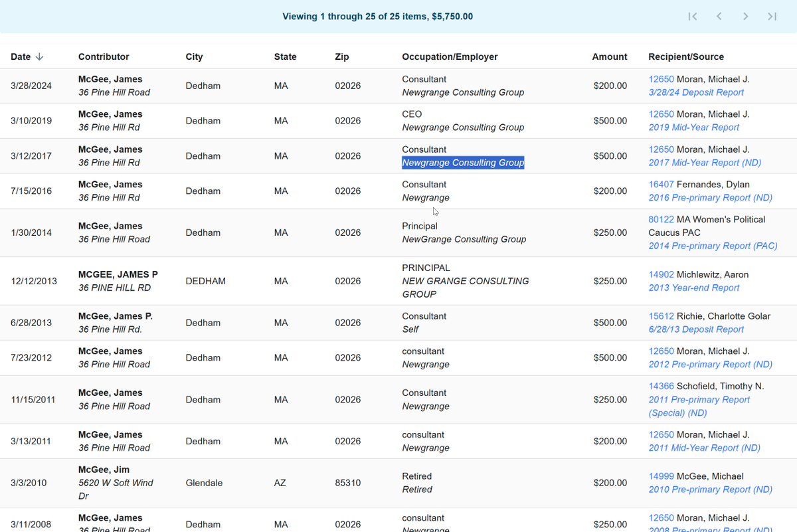Sort the table by City column
Image resolution: width=797 pixels, height=532 pixels.
[194, 56]
